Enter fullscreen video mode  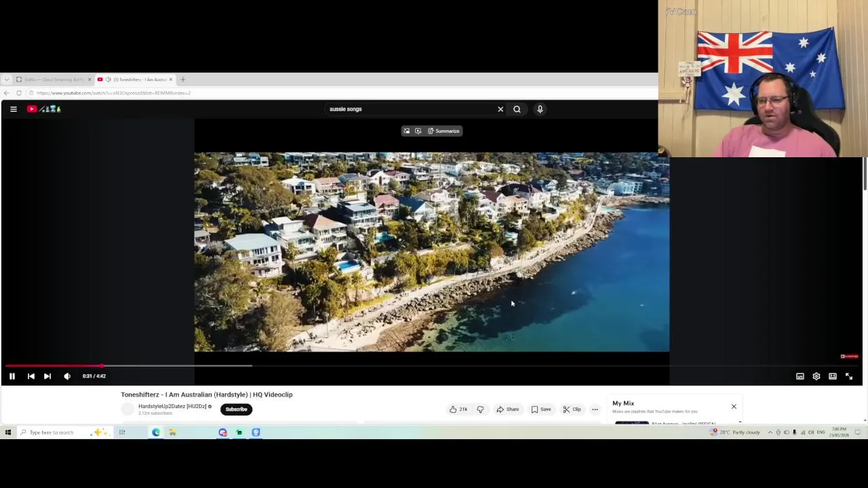coord(849,376)
